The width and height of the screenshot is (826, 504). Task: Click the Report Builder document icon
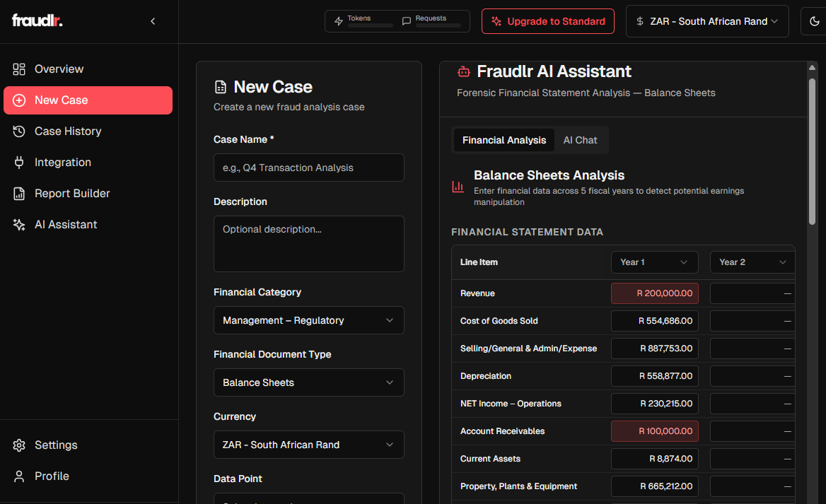(19, 193)
